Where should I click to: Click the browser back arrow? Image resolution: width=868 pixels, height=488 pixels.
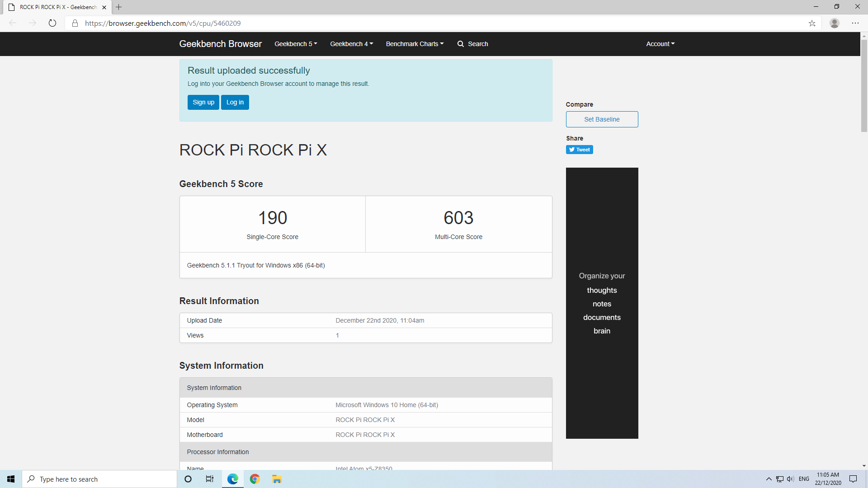[13, 23]
